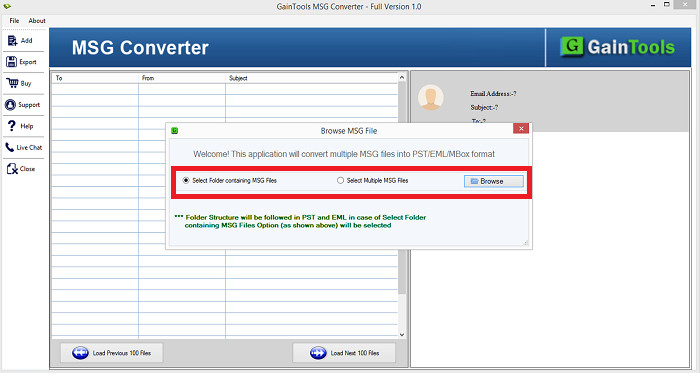Click the message list scroll down arrow
Screen dimensions: 700x373
click(x=402, y=335)
